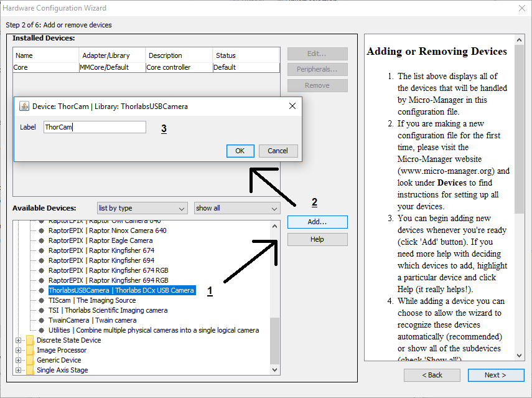Open the 'list by type' dropdown
This screenshot has width=532, height=398.
pyautogui.click(x=142, y=208)
